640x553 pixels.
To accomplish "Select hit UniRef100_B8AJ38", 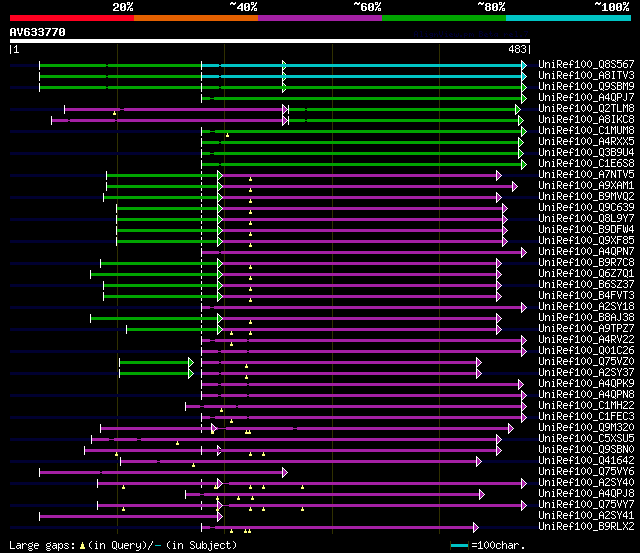I will pyautogui.click(x=586, y=318).
